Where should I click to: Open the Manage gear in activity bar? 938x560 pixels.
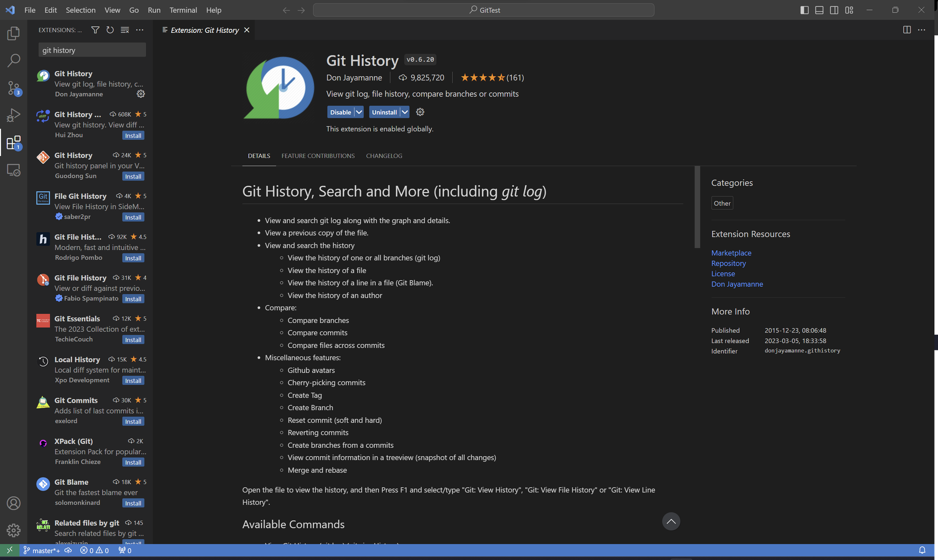(14, 530)
